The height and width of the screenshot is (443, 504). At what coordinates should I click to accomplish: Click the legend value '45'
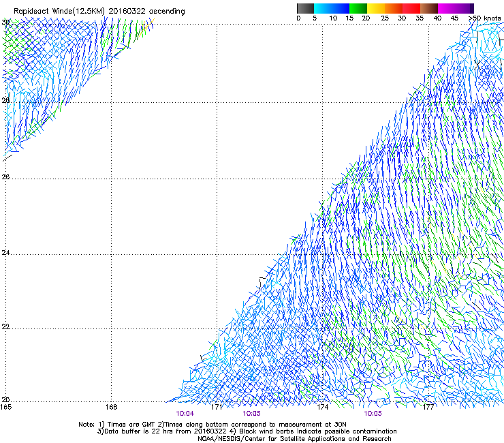(x=454, y=18)
